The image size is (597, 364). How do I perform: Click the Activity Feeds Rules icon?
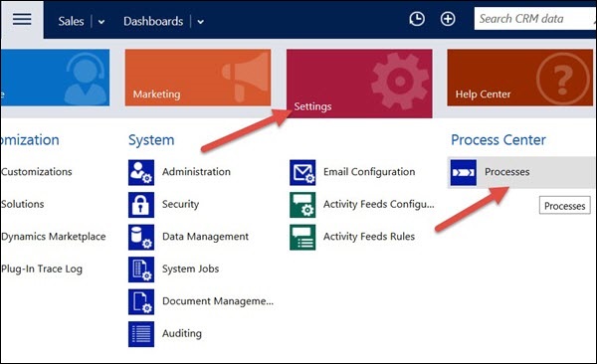point(302,238)
